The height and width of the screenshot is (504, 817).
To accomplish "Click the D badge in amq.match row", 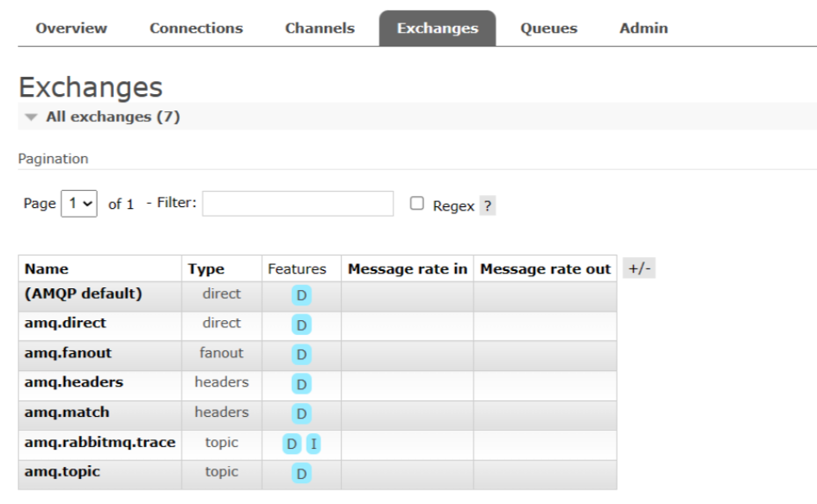I will click(301, 413).
